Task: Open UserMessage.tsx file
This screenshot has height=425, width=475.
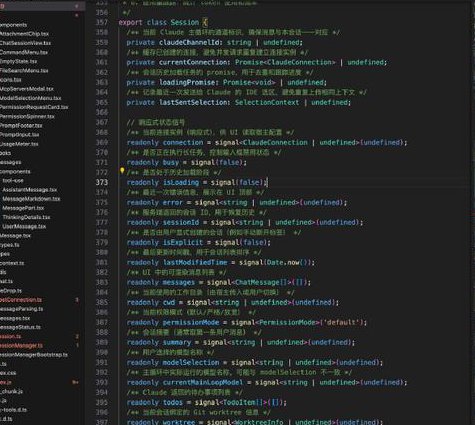Action: click(24, 227)
